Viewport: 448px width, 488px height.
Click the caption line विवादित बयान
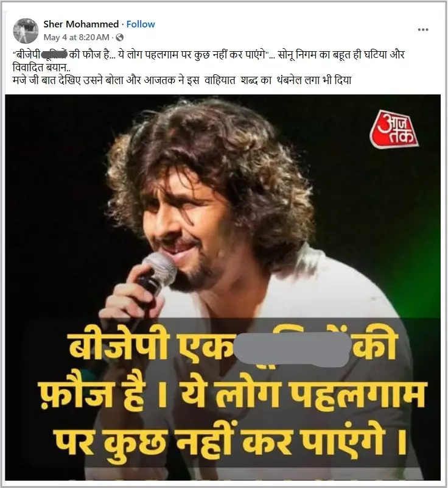click(x=41, y=68)
